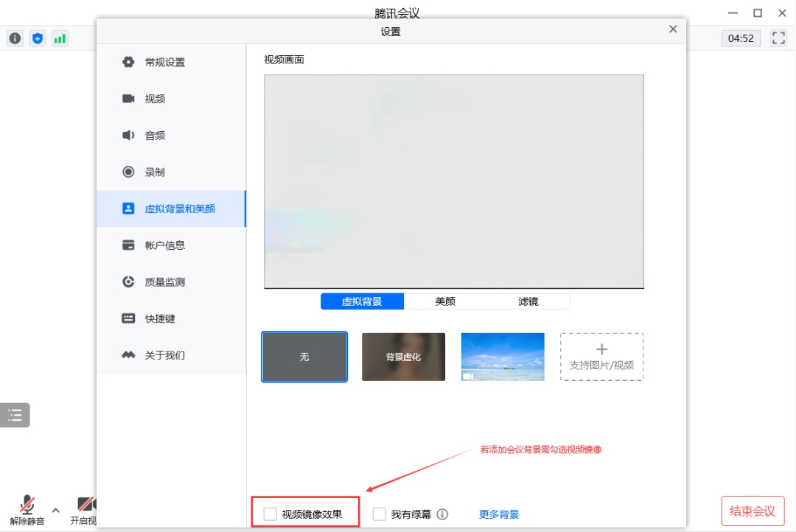Open the floating list panel icon

click(x=15, y=416)
